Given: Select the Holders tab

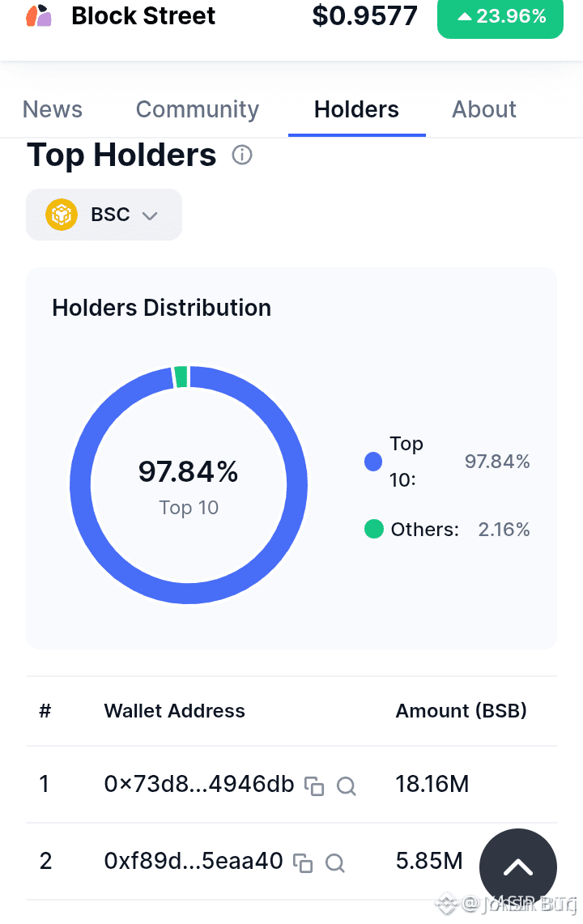Looking at the screenshot, I should 356,109.
